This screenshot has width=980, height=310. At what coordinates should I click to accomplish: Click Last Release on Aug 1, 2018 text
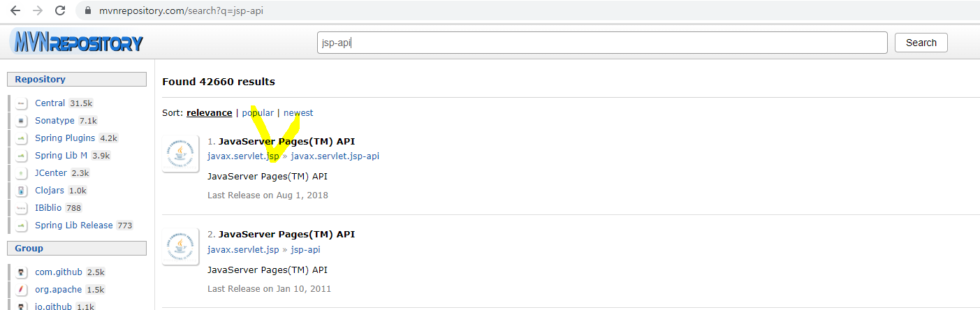click(268, 195)
